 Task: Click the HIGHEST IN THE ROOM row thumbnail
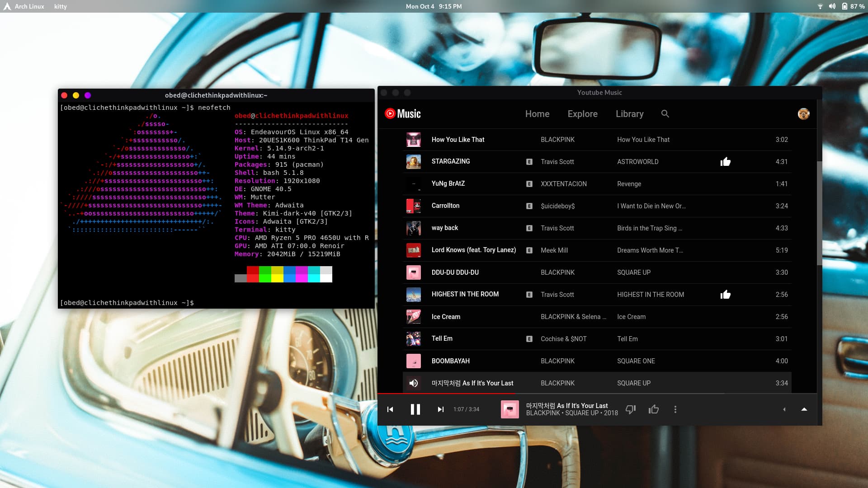point(413,295)
